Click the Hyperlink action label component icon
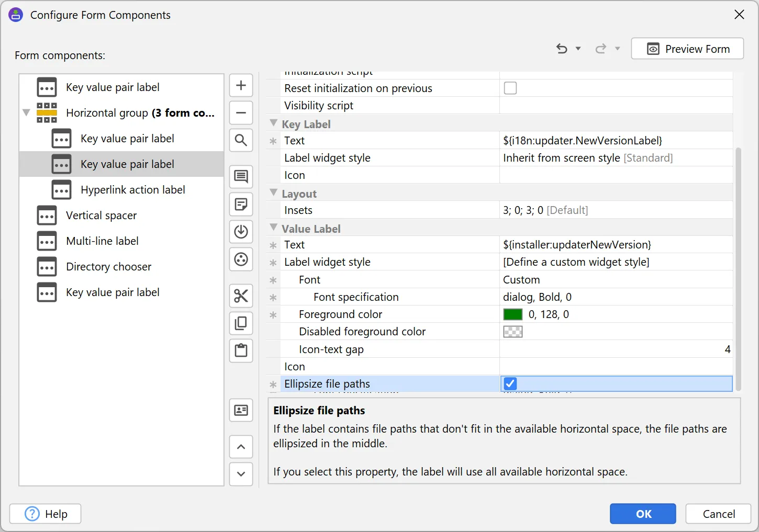 (x=61, y=190)
